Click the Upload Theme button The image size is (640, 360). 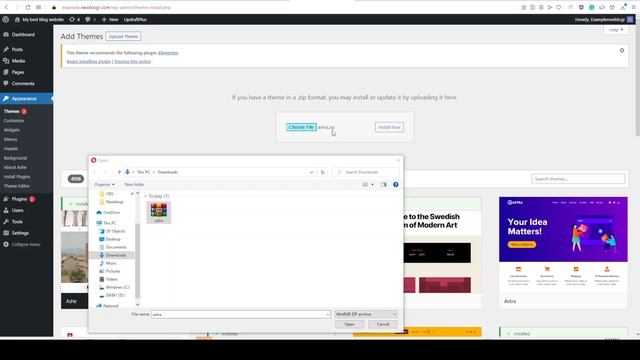(123, 36)
